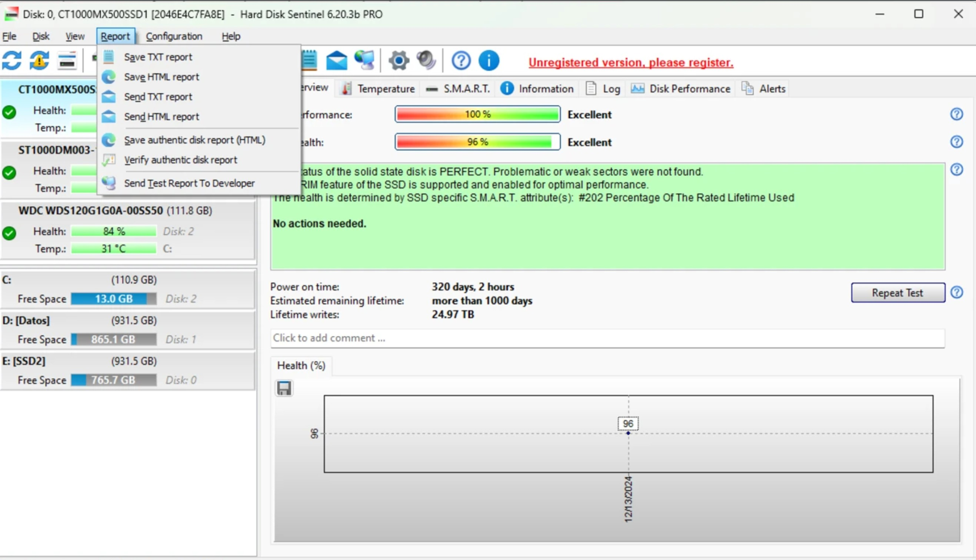Switch to the Temperature tab
976x560 pixels.
(x=379, y=89)
